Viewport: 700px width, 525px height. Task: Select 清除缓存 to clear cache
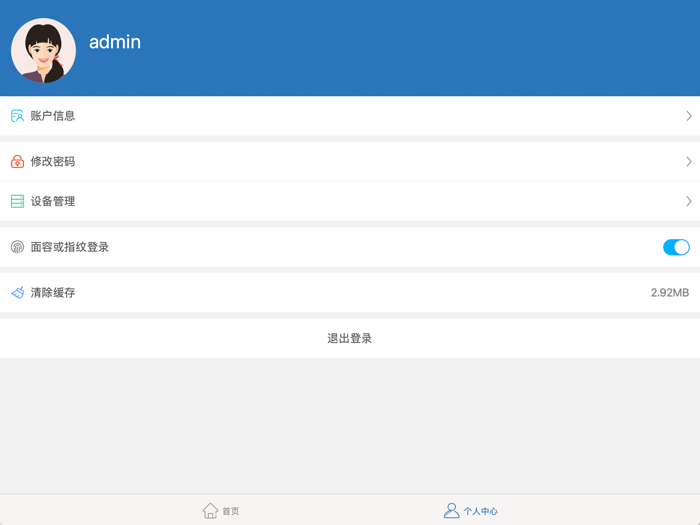point(350,292)
